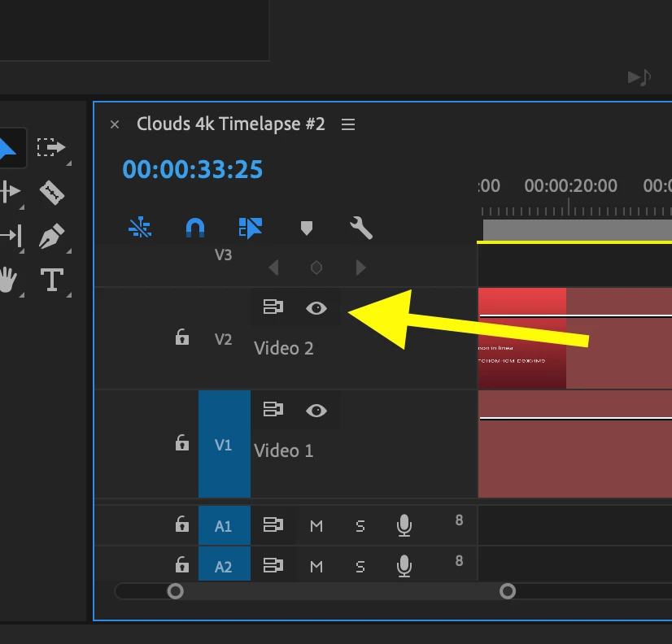Select the Track Select Forward tool
672x644 pixels.
[x=51, y=147]
